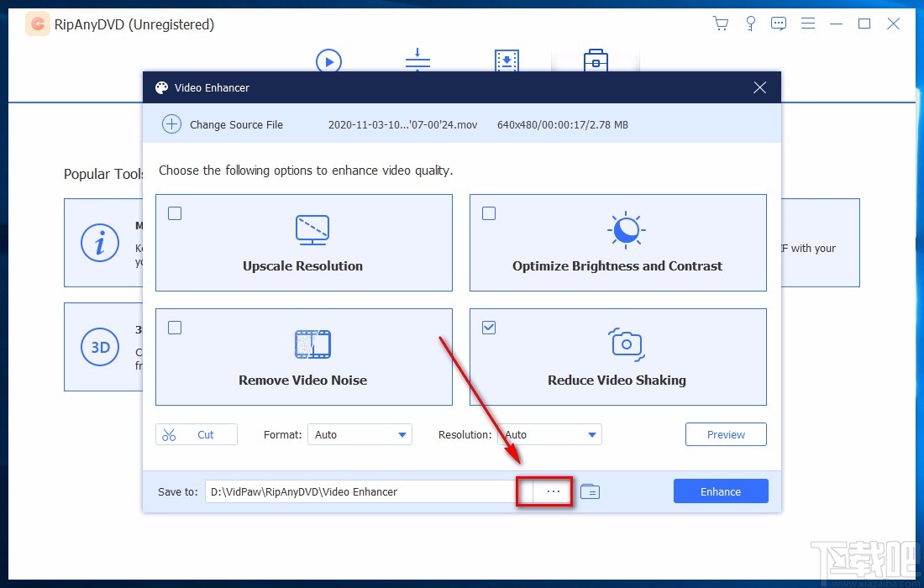
Task: Open the output folder icon
Action: click(590, 491)
